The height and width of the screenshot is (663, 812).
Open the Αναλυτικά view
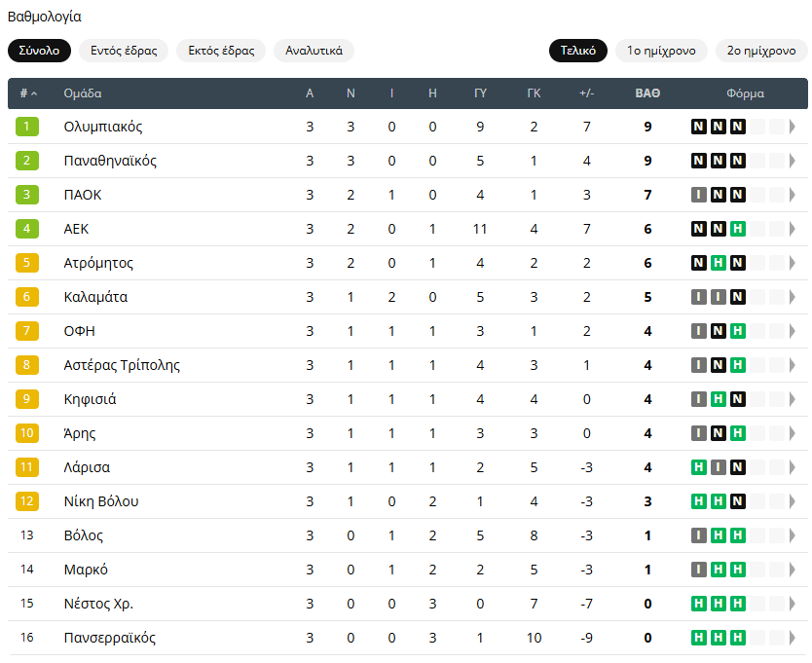tap(314, 51)
